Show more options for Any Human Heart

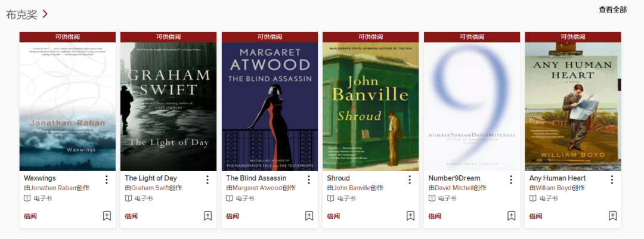612,179
